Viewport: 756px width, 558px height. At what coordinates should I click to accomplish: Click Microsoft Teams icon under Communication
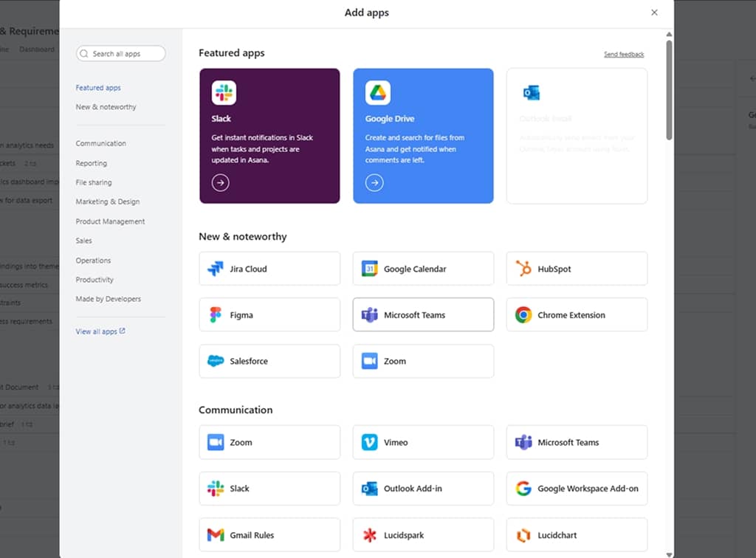click(523, 442)
